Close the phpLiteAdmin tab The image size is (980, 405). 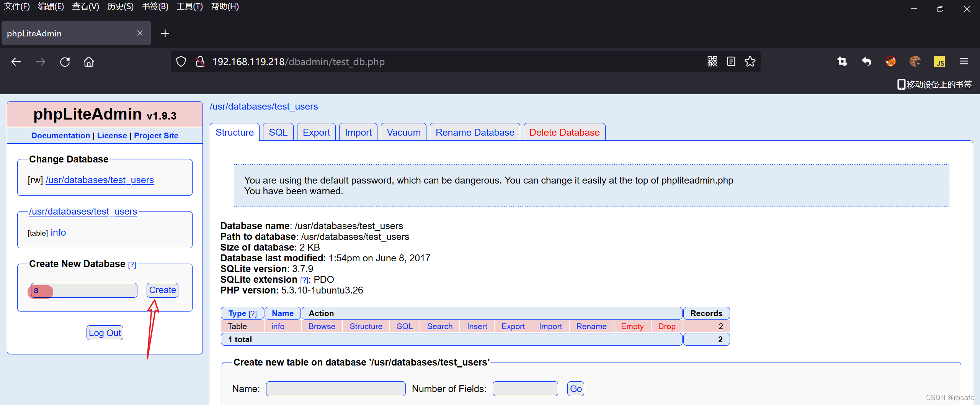click(x=140, y=33)
